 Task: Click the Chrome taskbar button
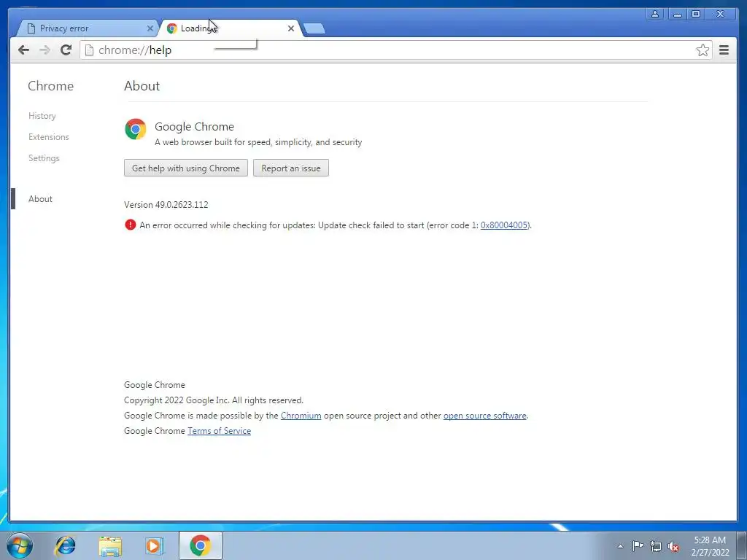[x=200, y=545]
